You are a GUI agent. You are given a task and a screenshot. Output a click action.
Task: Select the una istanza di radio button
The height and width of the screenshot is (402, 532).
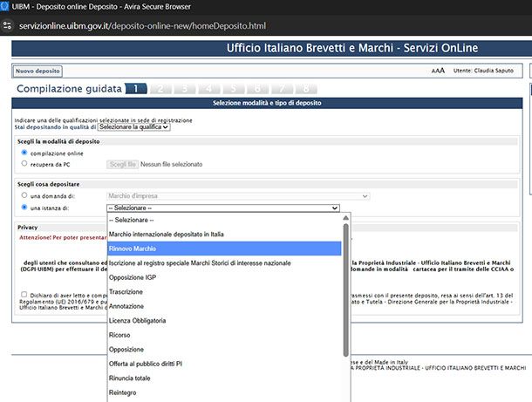pyautogui.click(x=24, y=207)
